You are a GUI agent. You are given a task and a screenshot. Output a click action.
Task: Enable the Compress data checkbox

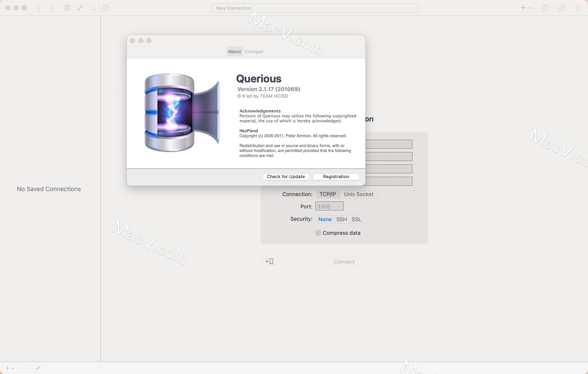click(x=318, y=233)
